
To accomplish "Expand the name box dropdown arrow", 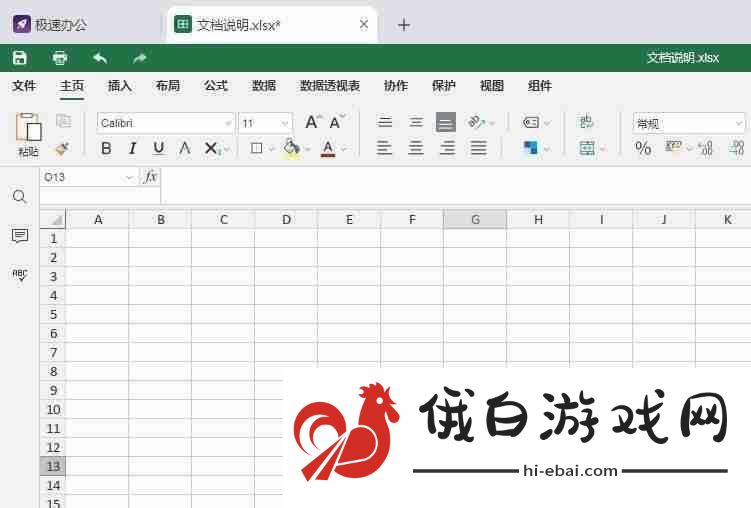I will pos(128,178).
